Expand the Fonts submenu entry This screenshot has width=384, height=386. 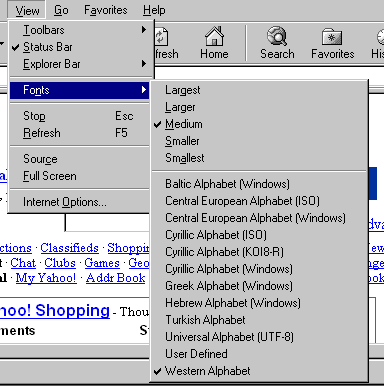click(x=80, y=90)
